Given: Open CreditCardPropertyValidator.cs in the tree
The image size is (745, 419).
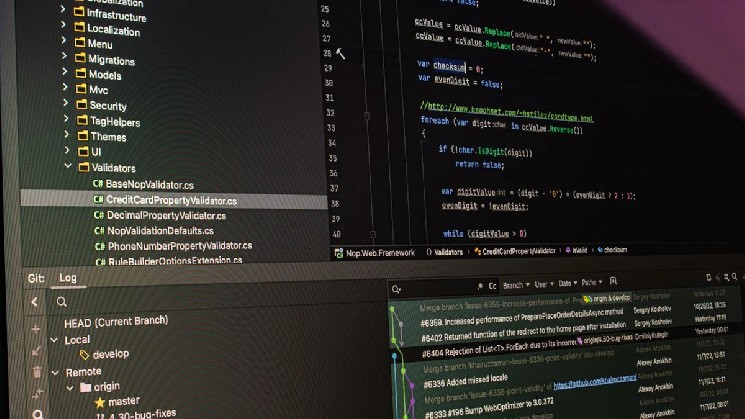Looking at the screenshot, I should tap(172, 200).
